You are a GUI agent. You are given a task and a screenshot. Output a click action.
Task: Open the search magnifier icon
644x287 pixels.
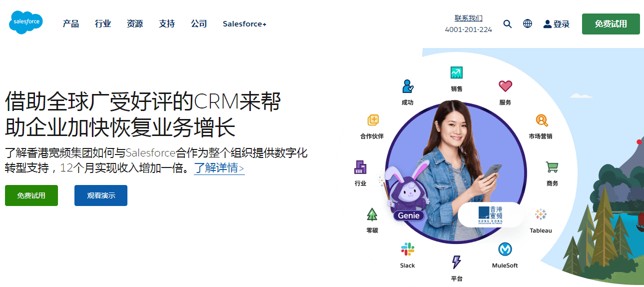[x=508, y=23]
